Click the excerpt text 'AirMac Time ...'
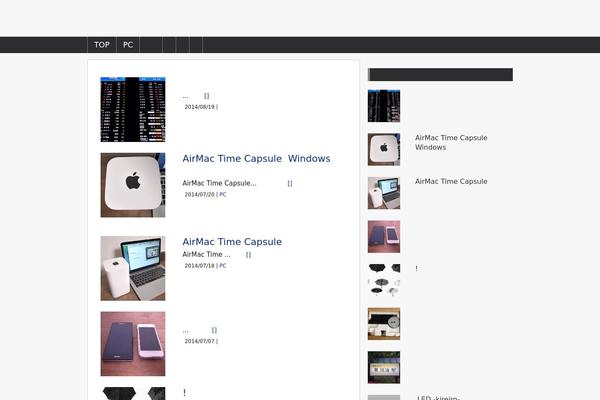This screenshot has width=600, height=400. click(206, 254)
